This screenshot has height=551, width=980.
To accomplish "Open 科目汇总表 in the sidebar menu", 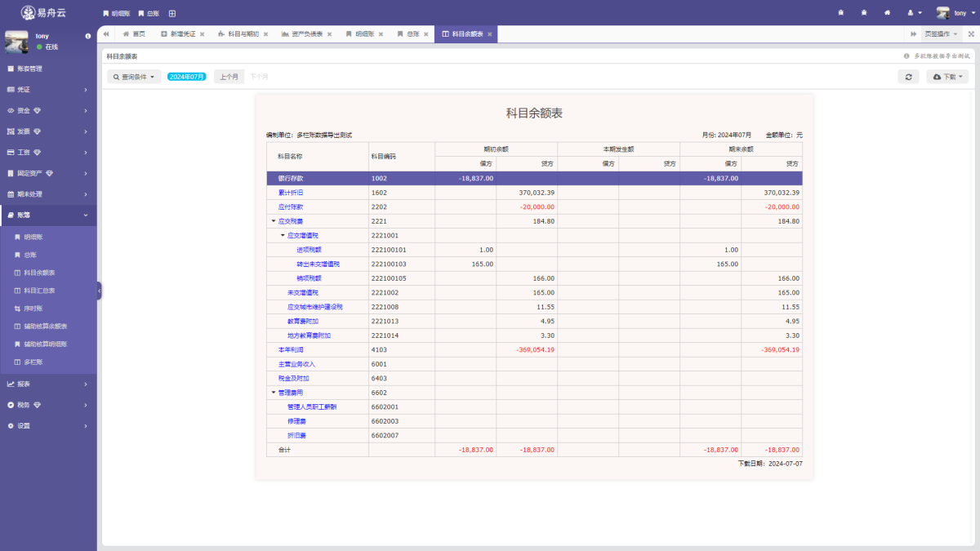I will (39, 290).
